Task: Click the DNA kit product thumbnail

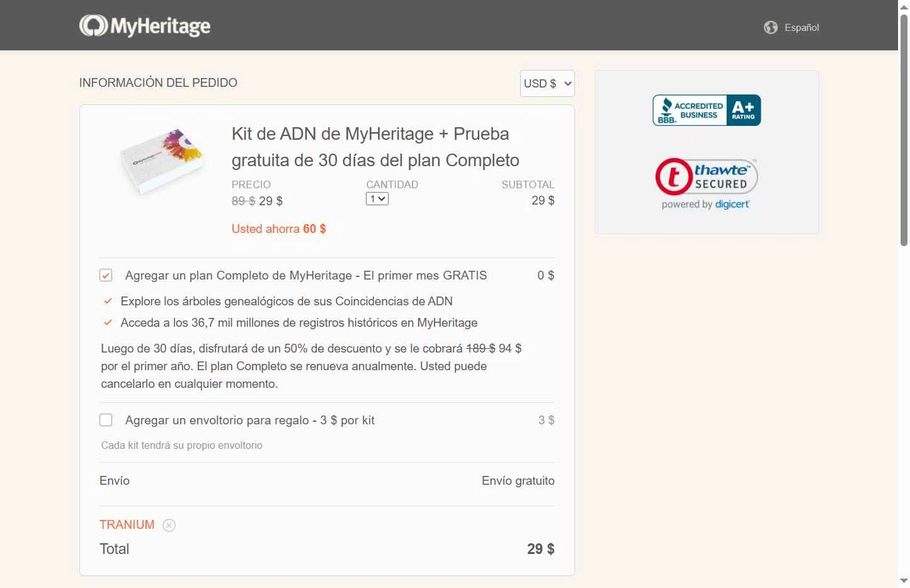Action: (x=162, y=161)
